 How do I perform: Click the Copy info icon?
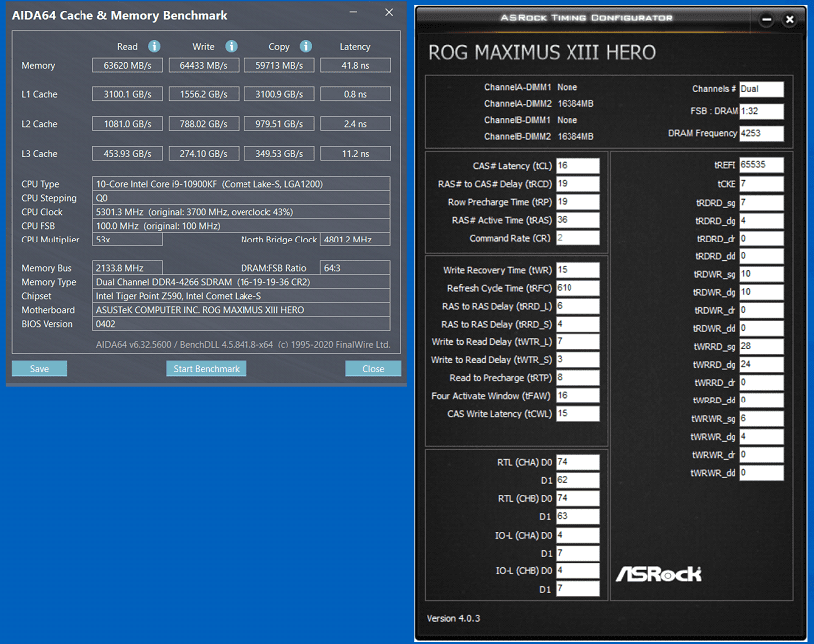(x=306, y=46)
